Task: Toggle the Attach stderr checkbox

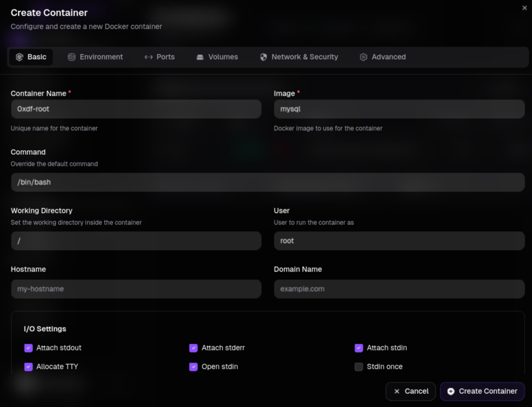Action: pyautogui.click(x=193, y=348)
